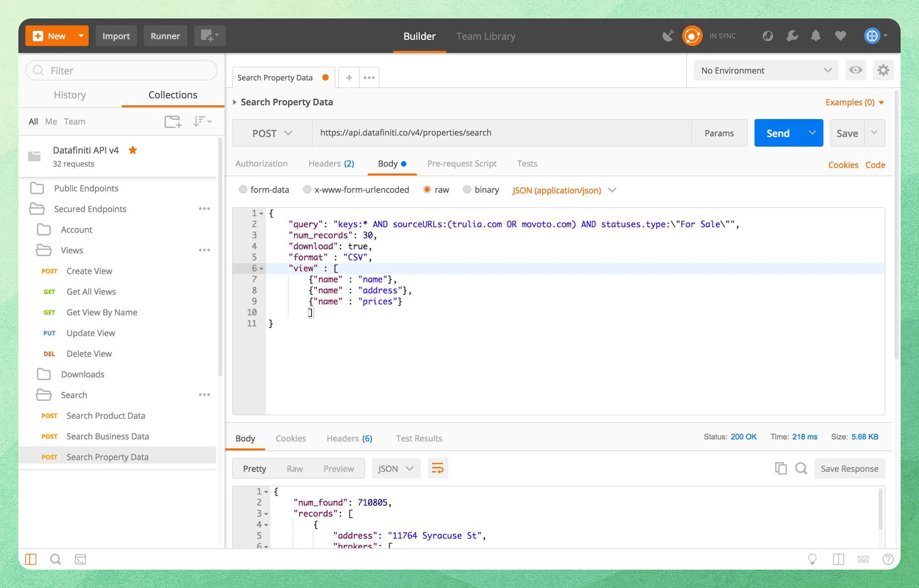This screenshot has height=588, width=919.
Task: Toggle line wrap icon in response
Action: point(437,468)
